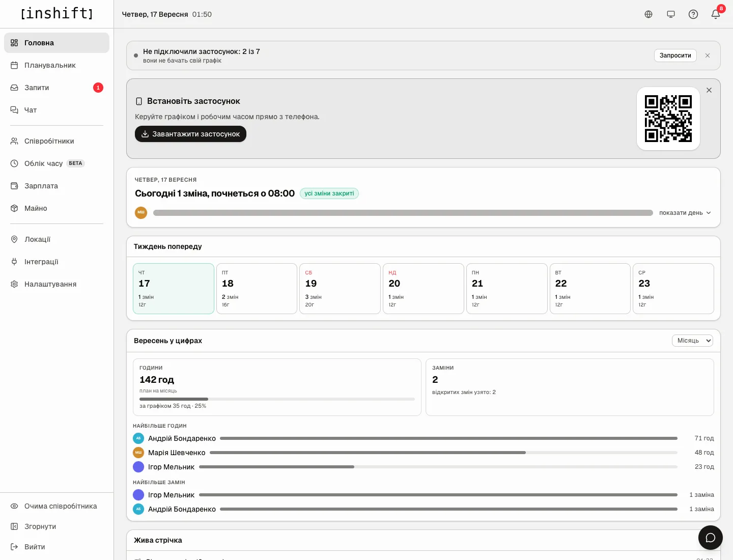The height and width of the screenshot is (560, 733).
Task: Click Завантажити застосунок button
Action: [190, 134]
